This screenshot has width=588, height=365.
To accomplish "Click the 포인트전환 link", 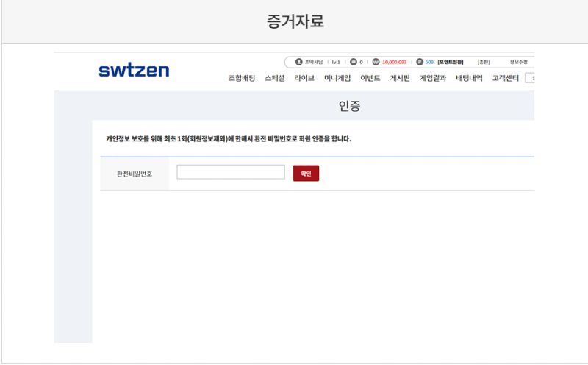I will coord(451,62).
